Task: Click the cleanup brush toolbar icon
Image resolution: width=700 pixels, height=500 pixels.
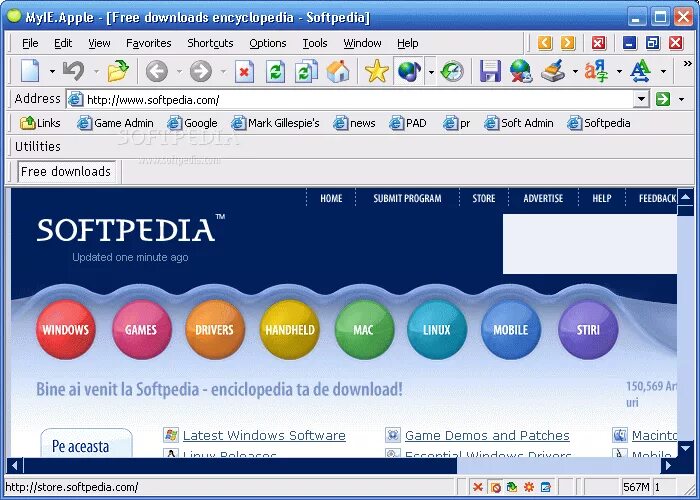Action: coord(553,71)
